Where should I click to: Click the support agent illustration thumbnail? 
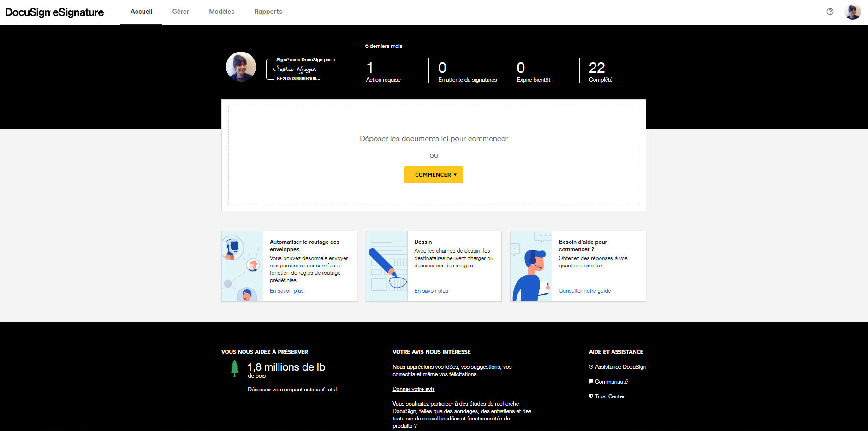[x=531, y=266]
